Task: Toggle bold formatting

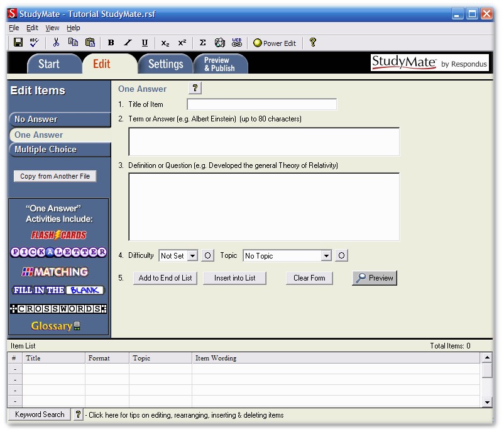Action: (x=111, y=43)
